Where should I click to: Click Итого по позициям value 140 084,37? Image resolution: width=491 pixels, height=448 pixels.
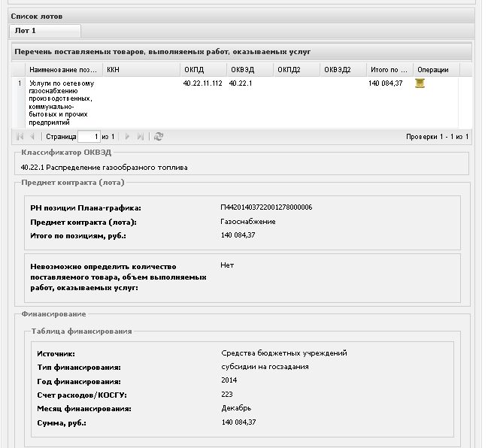[238, 235]
